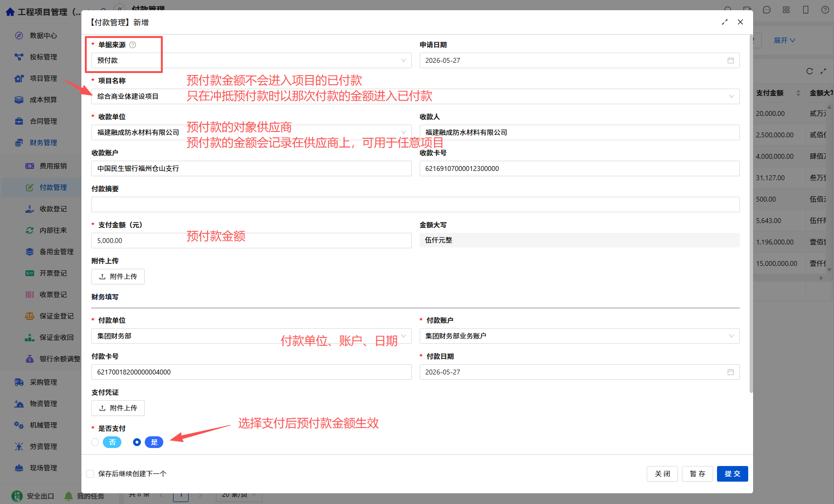Click 附件上传 button under 附件上传
The height and width of the screenshot is (504, 834).
pyautogui.click(x=118, y=277)
